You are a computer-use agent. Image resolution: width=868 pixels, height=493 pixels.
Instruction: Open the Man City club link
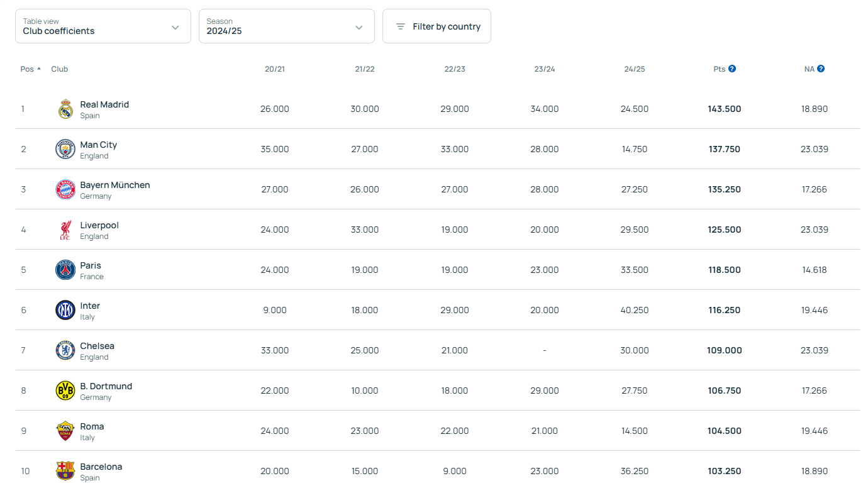pyautogui.click(x=99, y=145)
